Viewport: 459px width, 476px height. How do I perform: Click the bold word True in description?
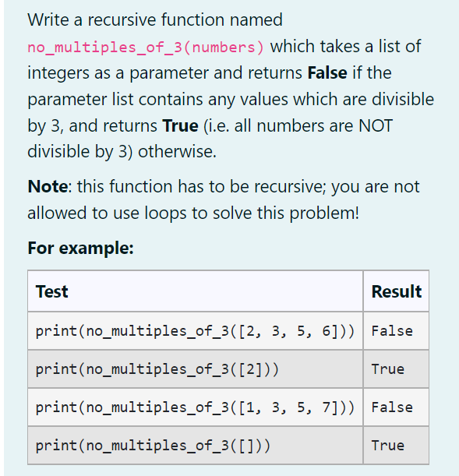coord(180,125)
